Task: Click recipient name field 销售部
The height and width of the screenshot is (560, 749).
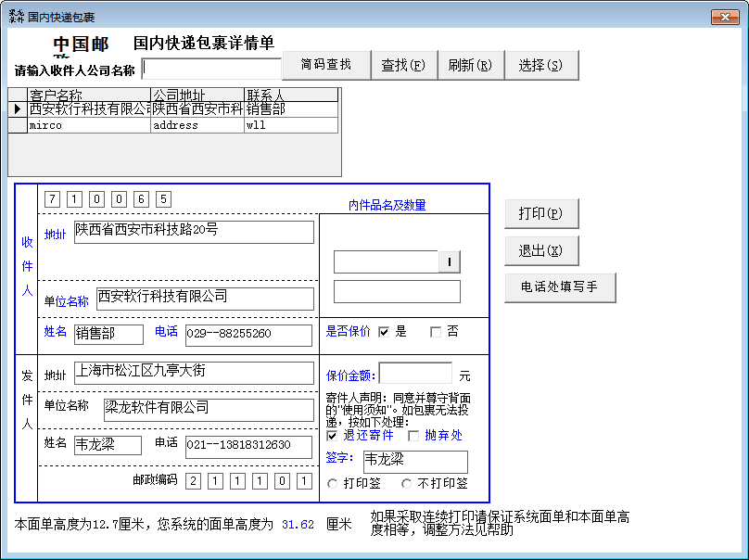Action: [x=108, y=335]
